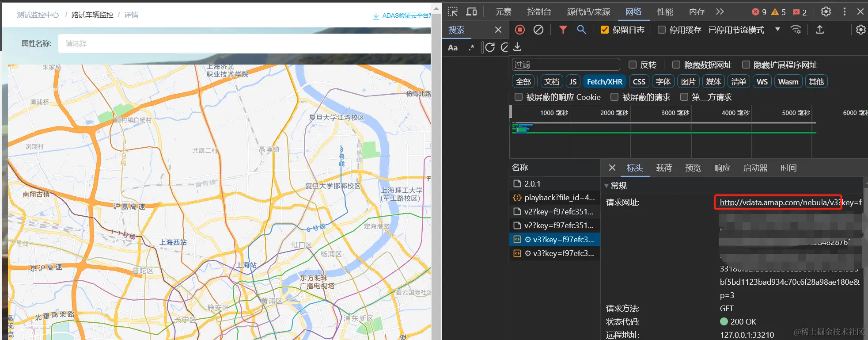Open more DevTools tabs chevron
Screen dimensions: 868x340
point(720,12)
